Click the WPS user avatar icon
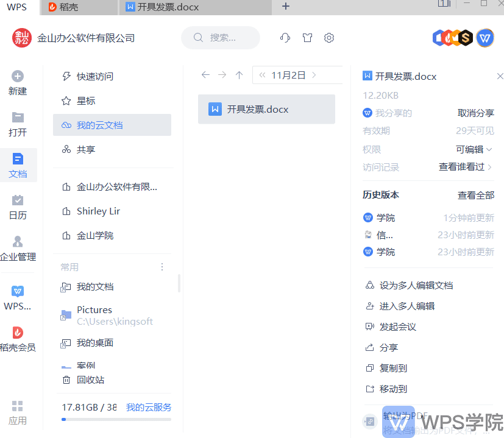 point(484,38)
